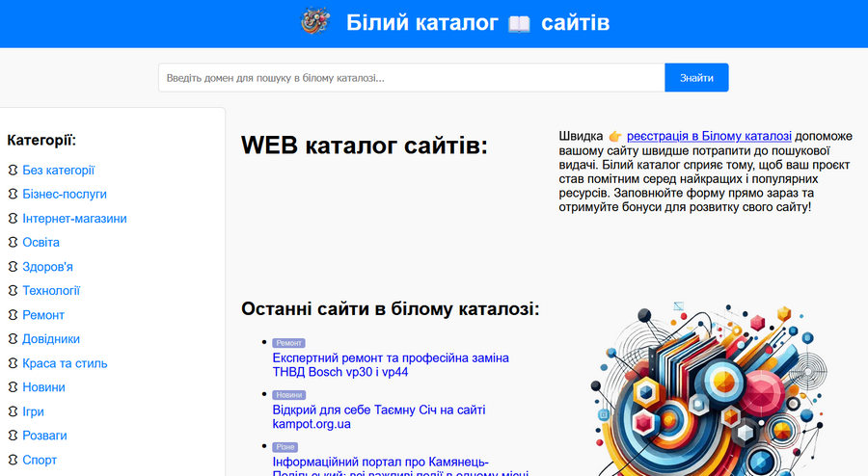Open the 'Довідники' category
868x476 pixels.
click(x=51, y=339)
